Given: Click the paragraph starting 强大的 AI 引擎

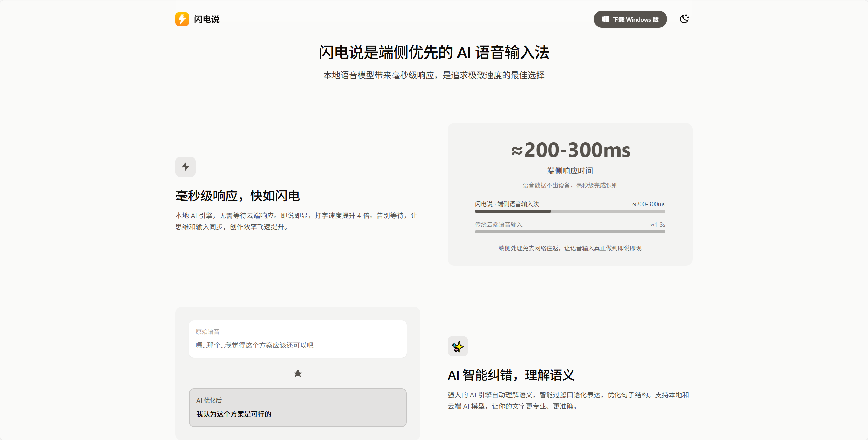Looking at the screenshot, I should [x=568, y=401].
